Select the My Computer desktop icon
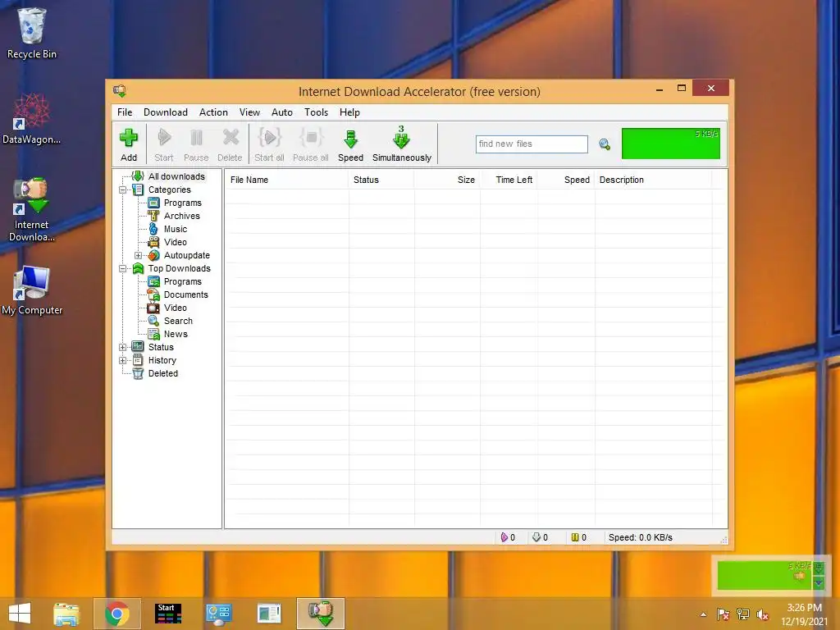 pos(32,290)
